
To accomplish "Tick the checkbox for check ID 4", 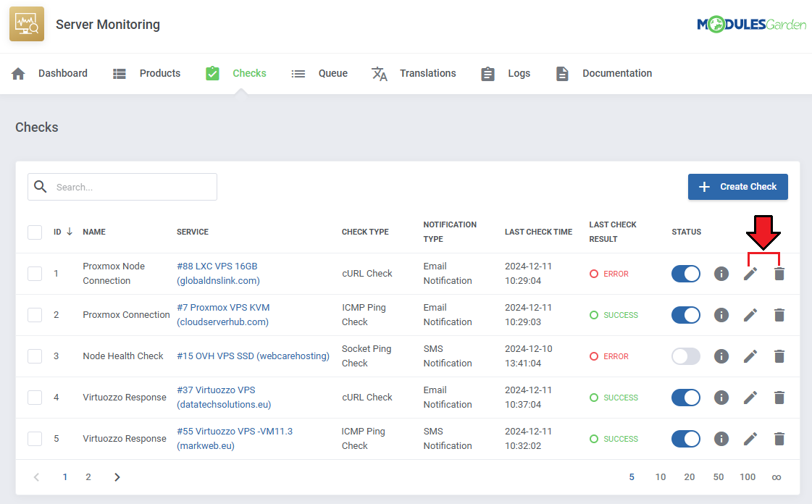I will tap(35, 398).
